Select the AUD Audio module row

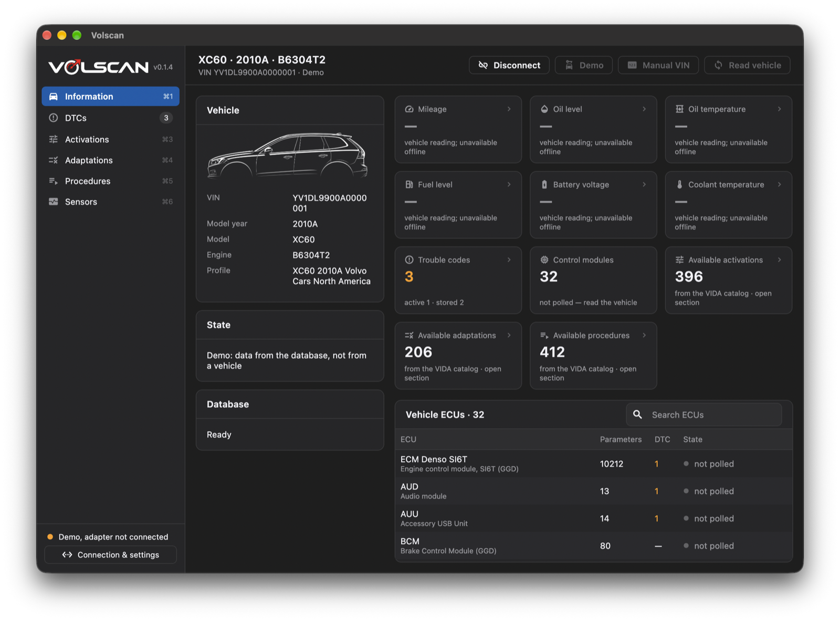pos(593,491)
